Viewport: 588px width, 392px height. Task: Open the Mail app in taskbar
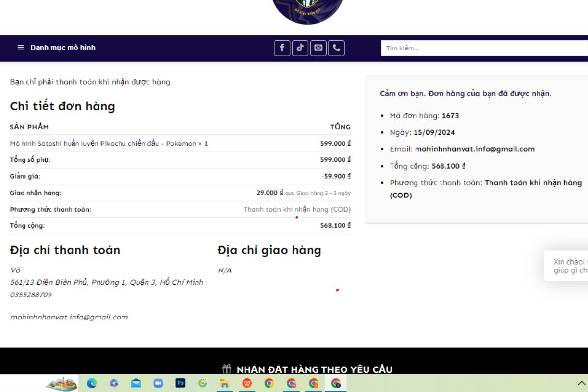pyautogui.click(x=136, y=383)
